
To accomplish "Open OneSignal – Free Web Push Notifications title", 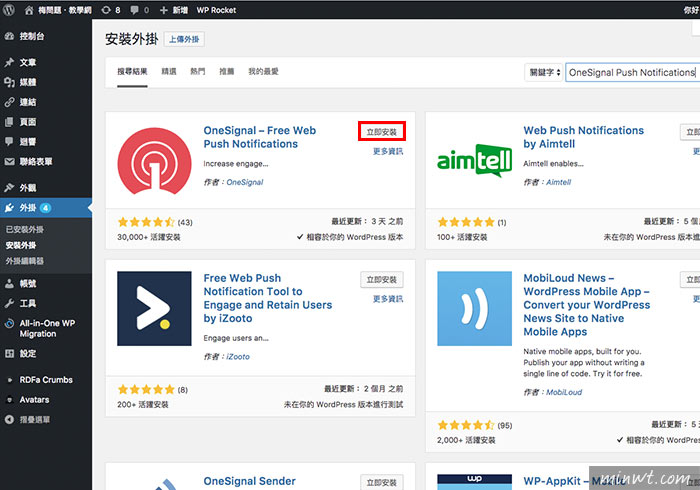I will (x=260, y=137).
